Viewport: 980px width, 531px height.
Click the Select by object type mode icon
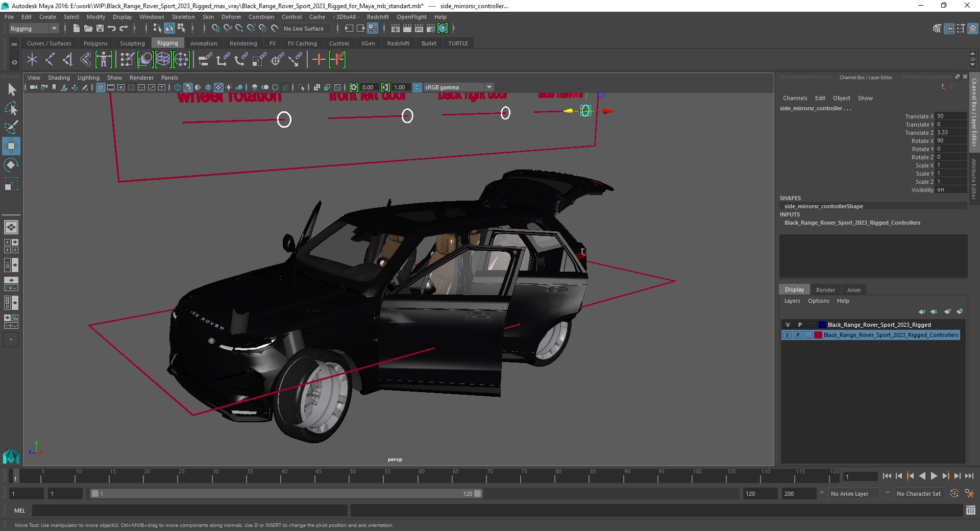click(x=169, y=29)
